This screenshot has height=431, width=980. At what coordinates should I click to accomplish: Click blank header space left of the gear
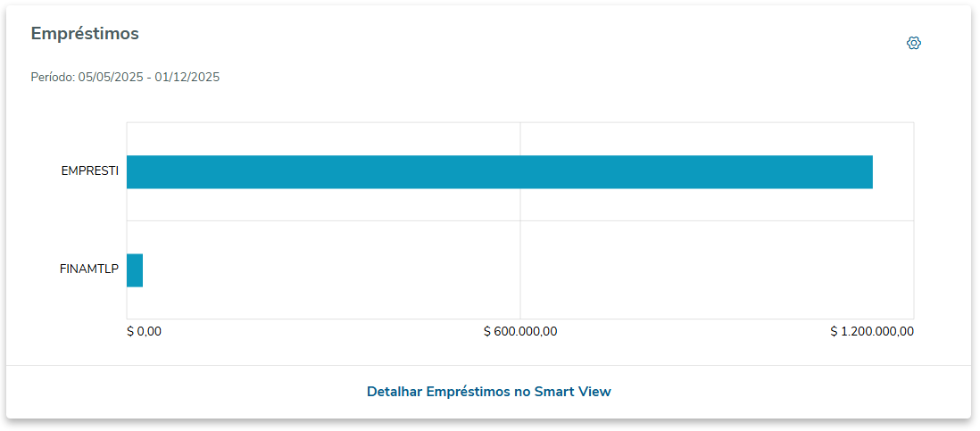coord(625,43)
